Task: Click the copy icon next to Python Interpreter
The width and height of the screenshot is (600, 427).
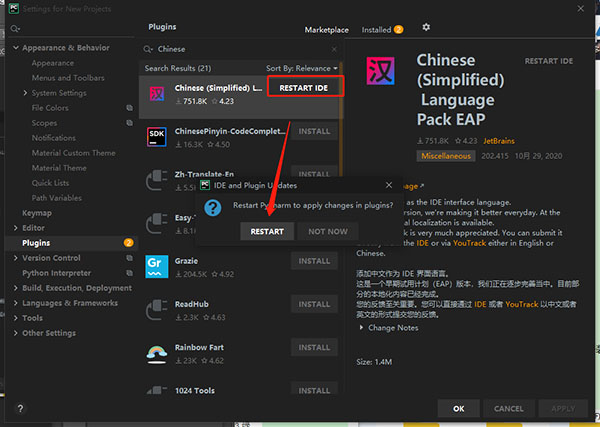Action: pos(130,273)
